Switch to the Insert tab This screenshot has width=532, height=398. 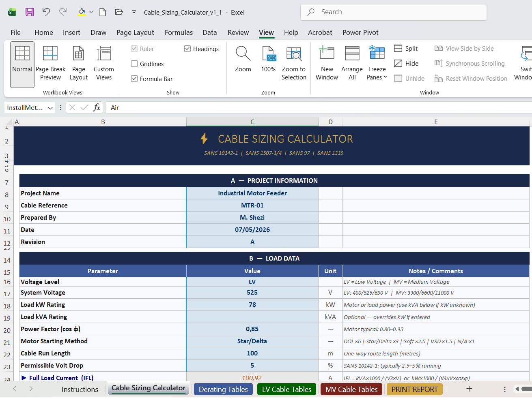click(x=71, y=32)
